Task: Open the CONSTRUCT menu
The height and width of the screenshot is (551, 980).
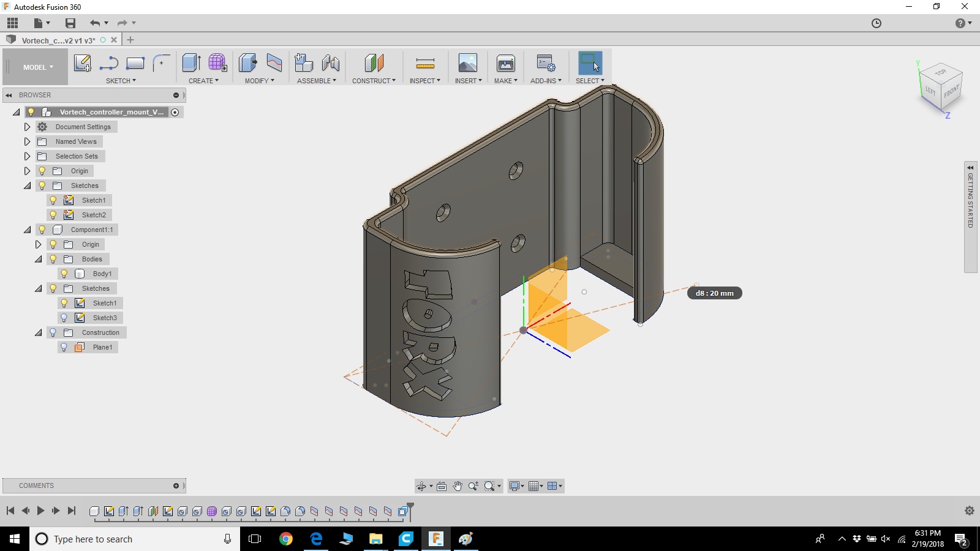Action: click(374, 81)
